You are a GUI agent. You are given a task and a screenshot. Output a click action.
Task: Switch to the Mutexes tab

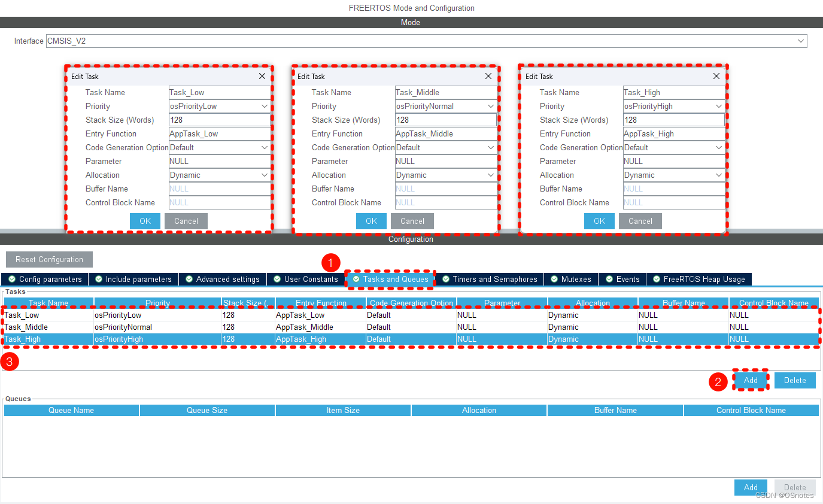click(x=571, y=279)
